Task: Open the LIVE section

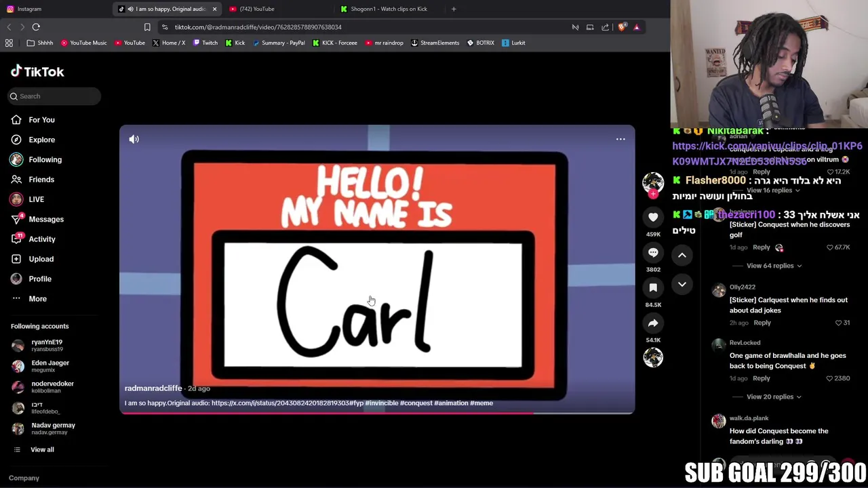Action: [x=36, y=199]
